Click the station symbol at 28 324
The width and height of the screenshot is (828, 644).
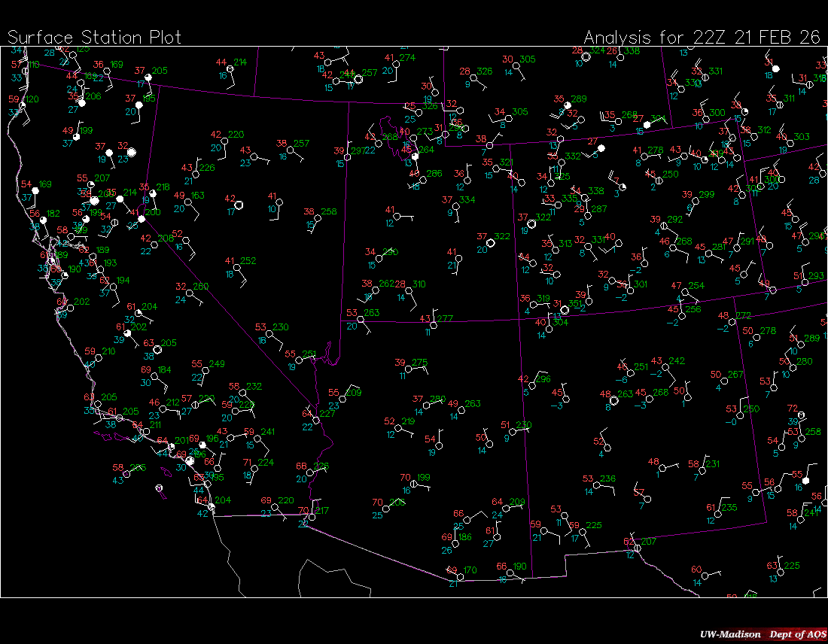pyautogui.click(x=586, y=57)
